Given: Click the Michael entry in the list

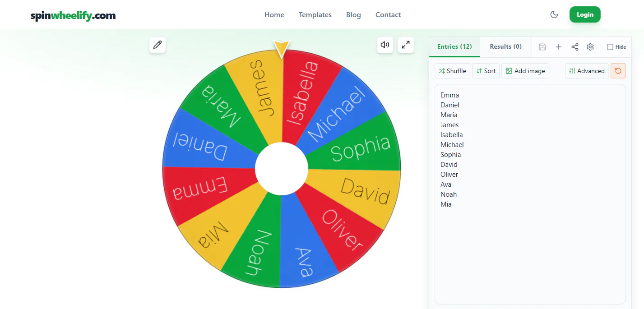Looking at the screenshot, I should pos(452,145).
